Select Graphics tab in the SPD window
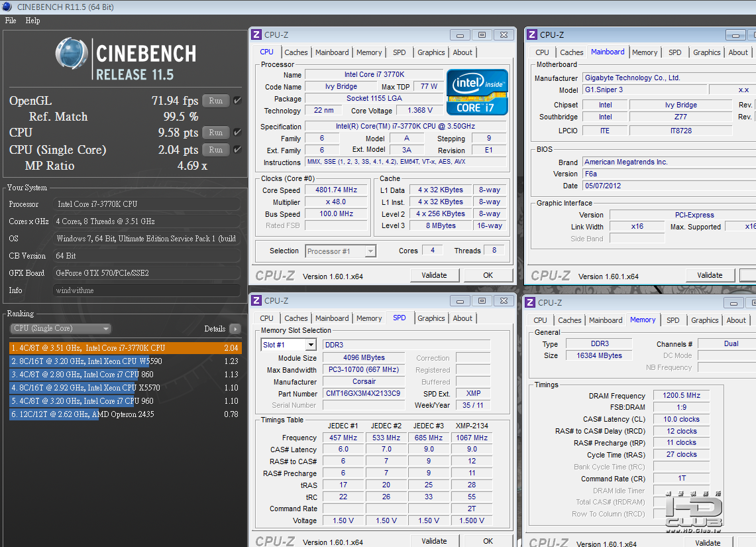 pyautogui.click(x=431, y=318)
